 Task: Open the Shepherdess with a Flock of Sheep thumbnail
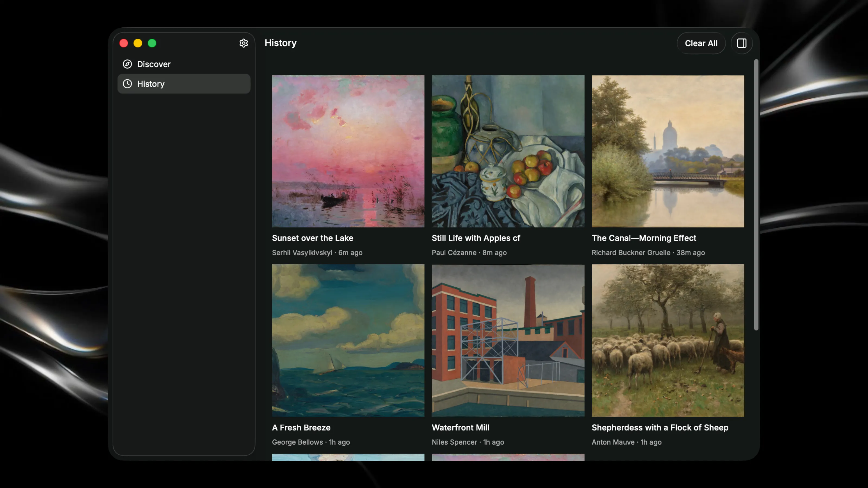pos(668,341)
